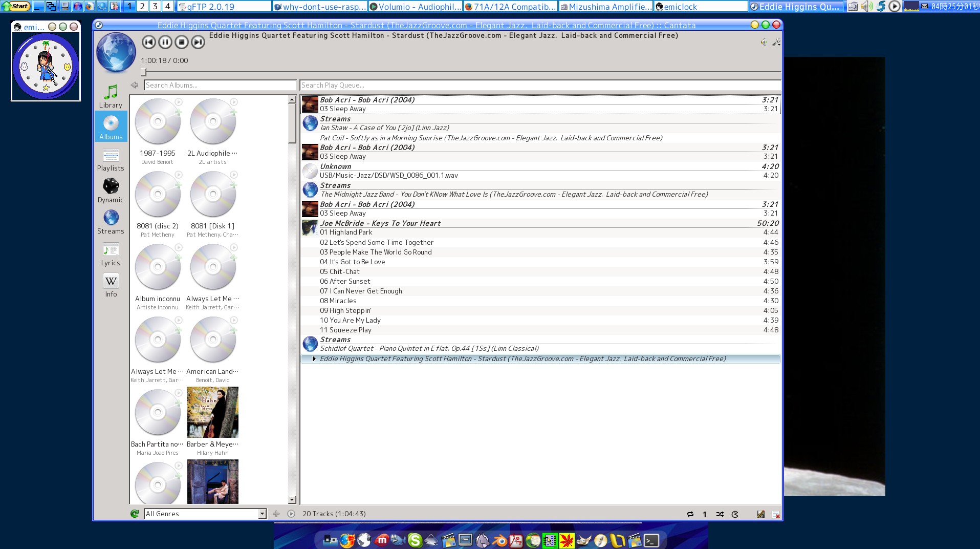This screenshot has width=980, height=549.
Task: Toggle shuffle/random playback
Action: tap(720, 514)
